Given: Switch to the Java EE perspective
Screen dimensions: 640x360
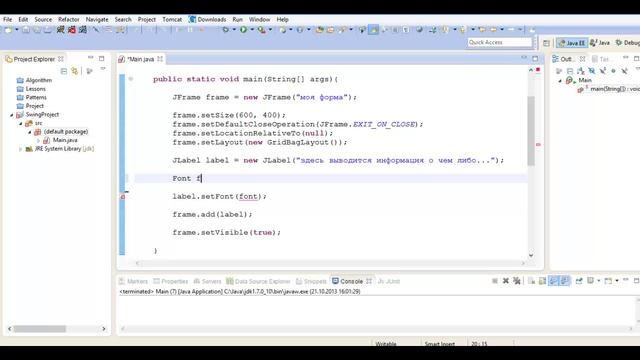Looking at the screenshot, I should tap(571, 43).
